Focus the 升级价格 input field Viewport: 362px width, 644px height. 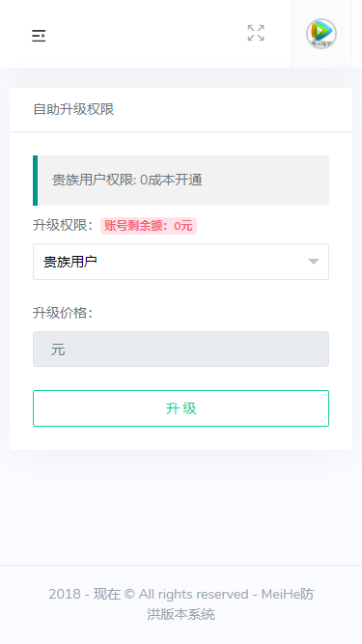pyautogui.click(x=181, y=350)
